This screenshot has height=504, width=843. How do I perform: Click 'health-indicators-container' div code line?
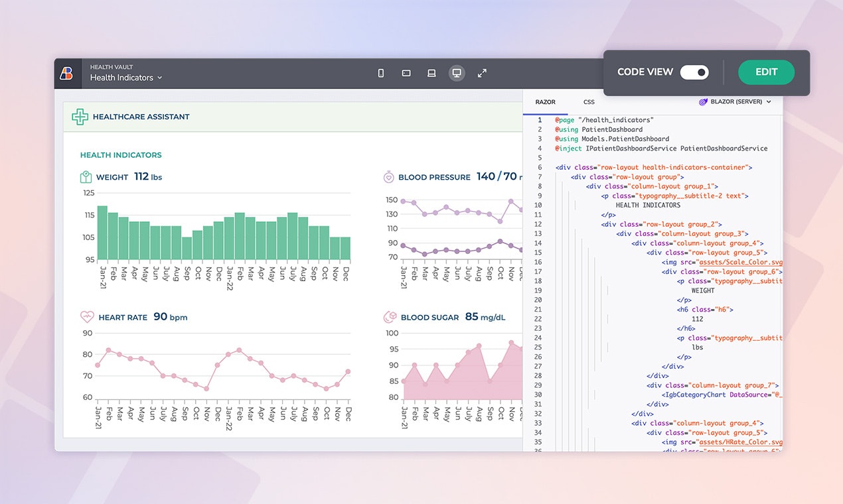[x=654, y=168]
